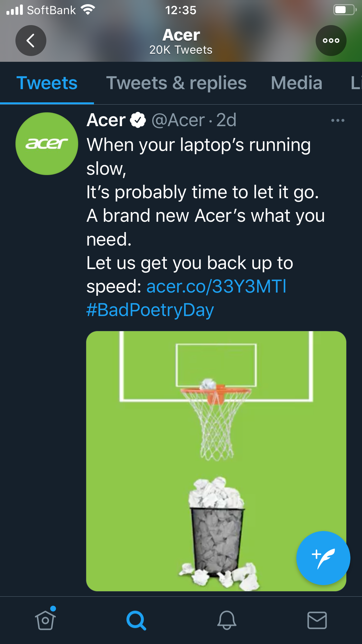
Task: View the basketball hoop trash can image
Action: [216, 461]
